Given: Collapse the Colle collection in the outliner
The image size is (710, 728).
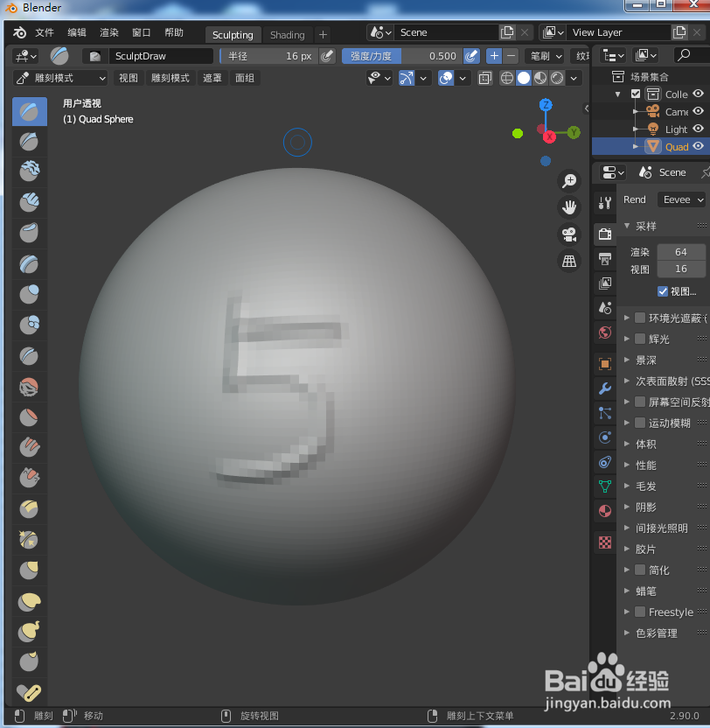Looking at the screenshot, I should 618,94.
